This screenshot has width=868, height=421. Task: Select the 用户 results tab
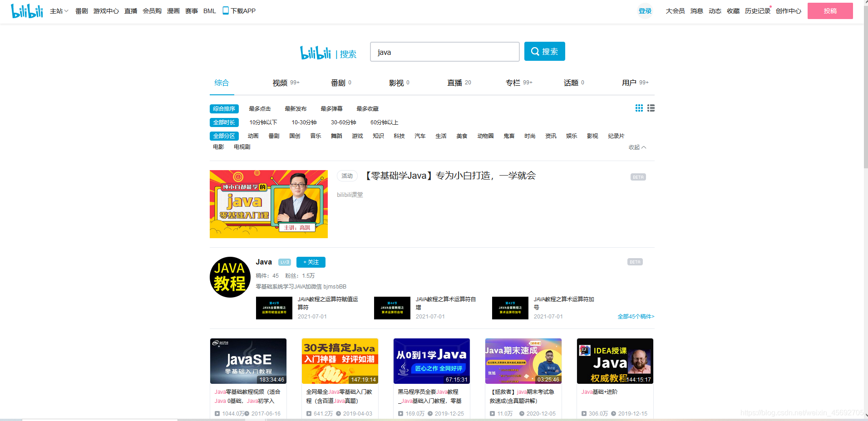click(635, 83)
